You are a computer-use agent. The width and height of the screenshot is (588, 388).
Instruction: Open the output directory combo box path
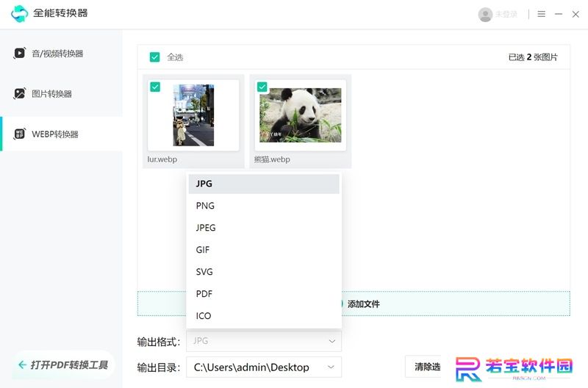tap(264, 367)
